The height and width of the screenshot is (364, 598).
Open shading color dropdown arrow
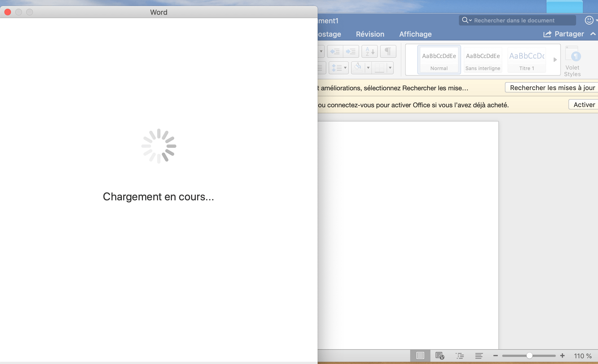(x=368, y=68)
